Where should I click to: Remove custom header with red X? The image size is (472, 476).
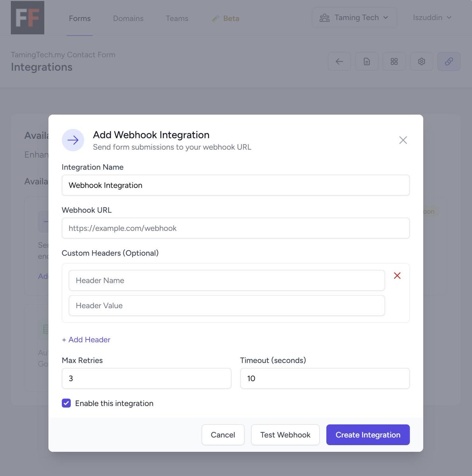pyautogui.click(x=397, y=276)
